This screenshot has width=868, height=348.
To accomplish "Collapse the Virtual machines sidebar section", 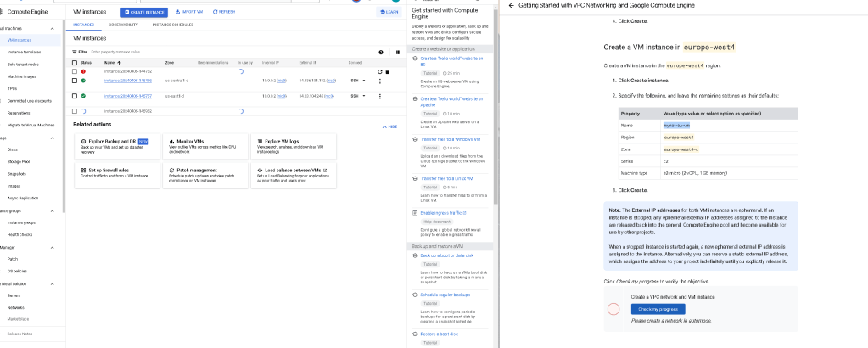I will (x=53, y=28).
